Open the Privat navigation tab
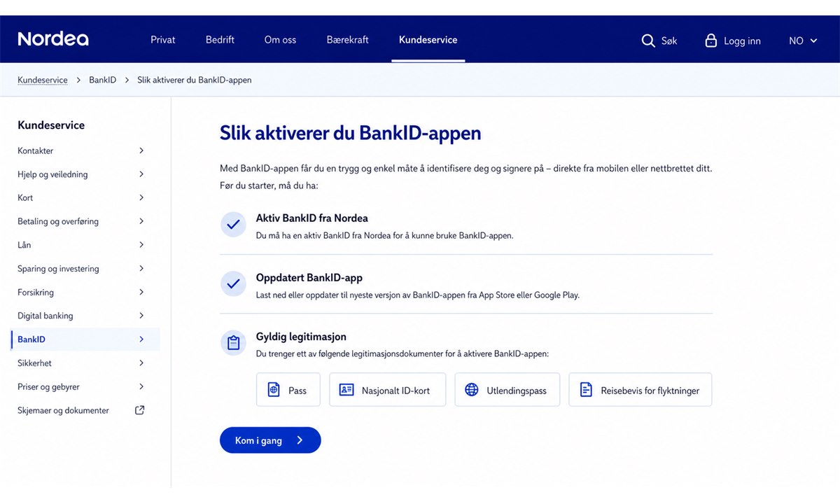 tap(163, 40)
